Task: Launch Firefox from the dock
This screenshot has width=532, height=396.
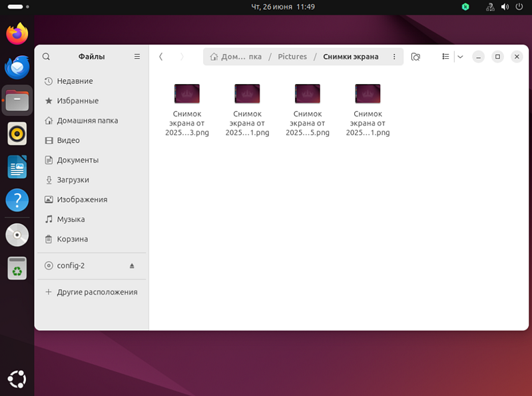Action: click(17, 34)
